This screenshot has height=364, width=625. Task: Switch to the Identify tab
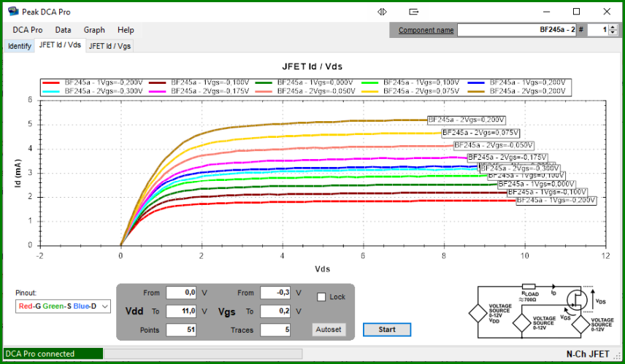[20, 46]
